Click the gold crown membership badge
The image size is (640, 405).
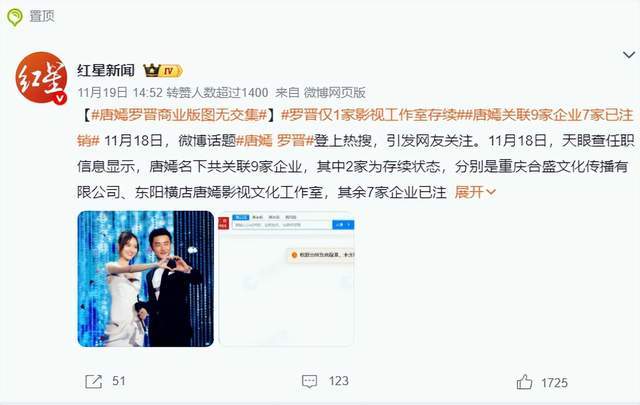tap(163, 71)
